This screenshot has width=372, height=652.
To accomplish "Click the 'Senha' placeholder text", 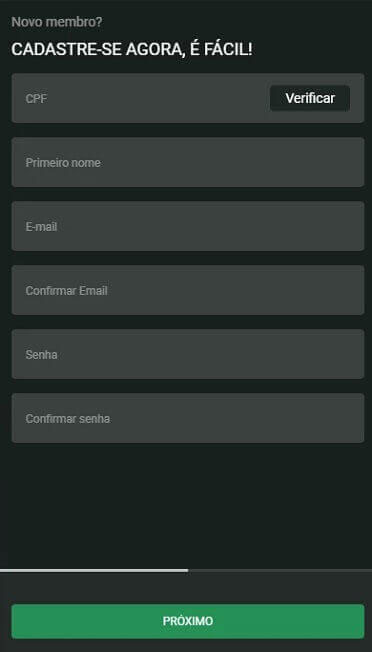I will [x=41, y=355].
